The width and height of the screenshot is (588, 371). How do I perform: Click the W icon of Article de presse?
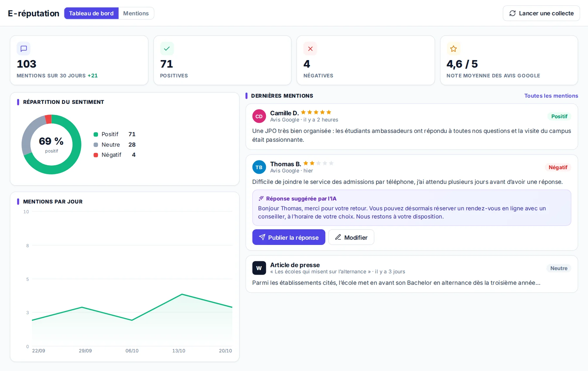[x=259, y=268]
